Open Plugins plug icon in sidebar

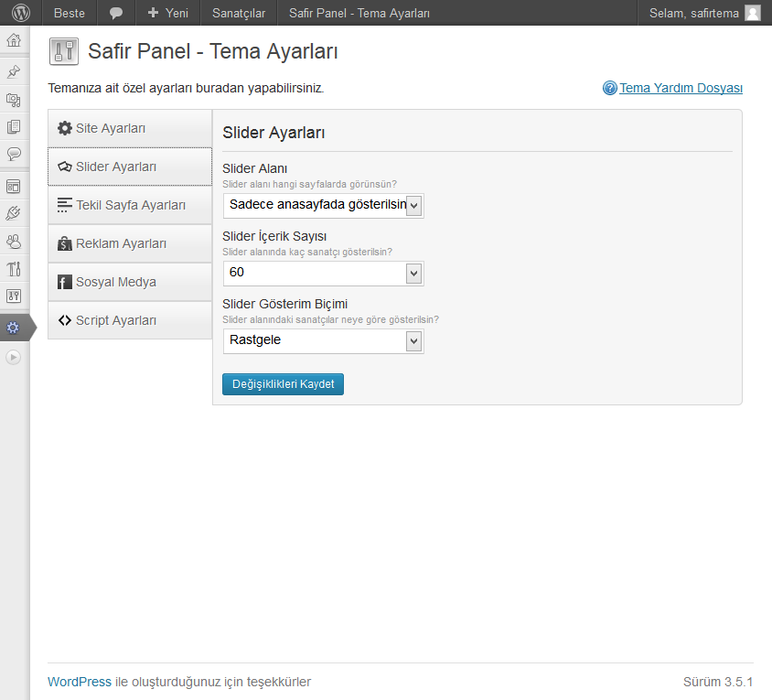click(14, 213)
